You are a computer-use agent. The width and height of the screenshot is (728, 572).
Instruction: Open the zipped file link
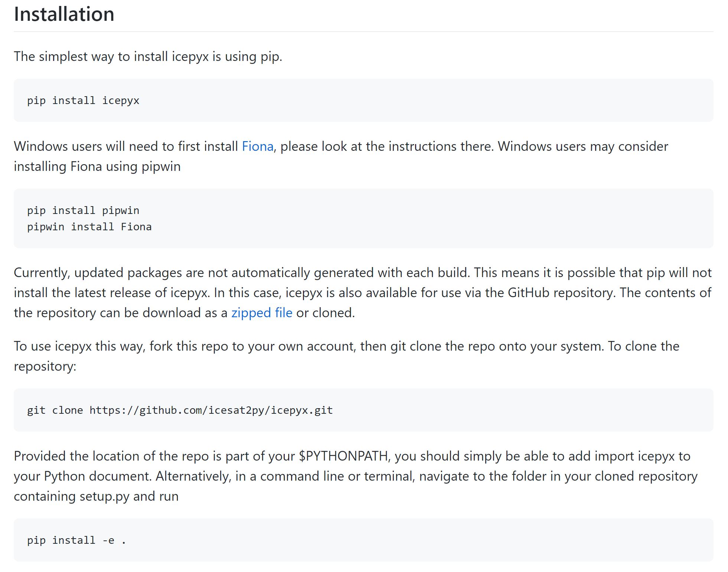click(262, 313)
